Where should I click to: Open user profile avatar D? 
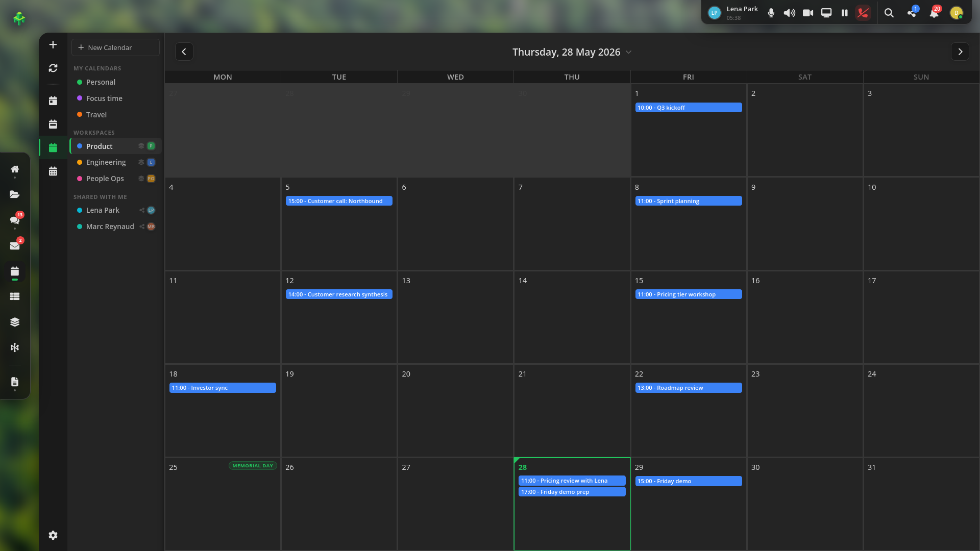point(957,13)
